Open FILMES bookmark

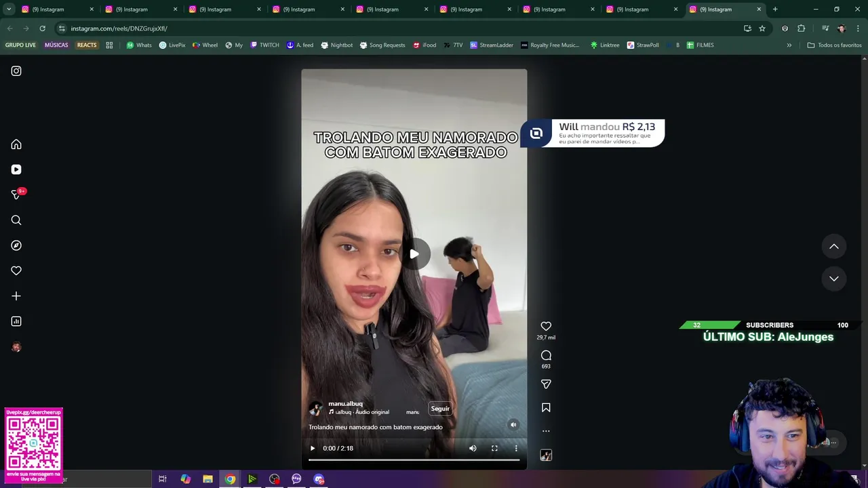click(700, 45)
